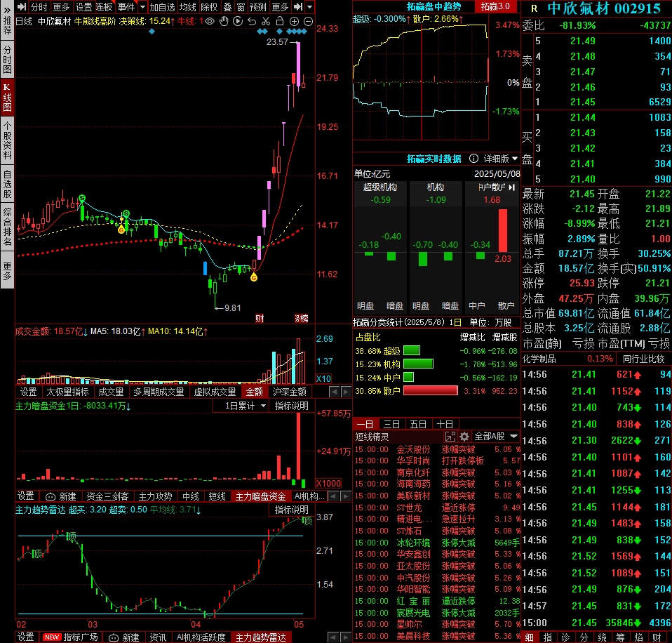
Task: Open 综合排名 in the left sidebar
Action: (7, 227)
